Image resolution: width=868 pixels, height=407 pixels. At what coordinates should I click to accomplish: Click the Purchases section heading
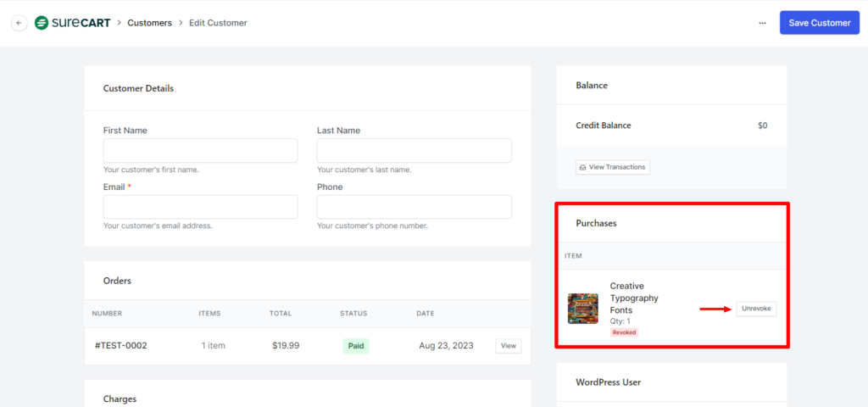[x=596, y=223]
